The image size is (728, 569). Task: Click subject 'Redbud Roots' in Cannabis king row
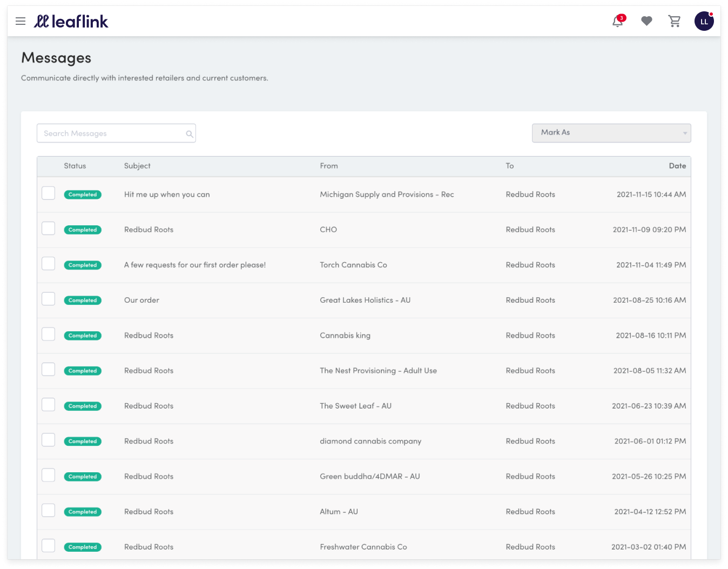click(149, 336)
